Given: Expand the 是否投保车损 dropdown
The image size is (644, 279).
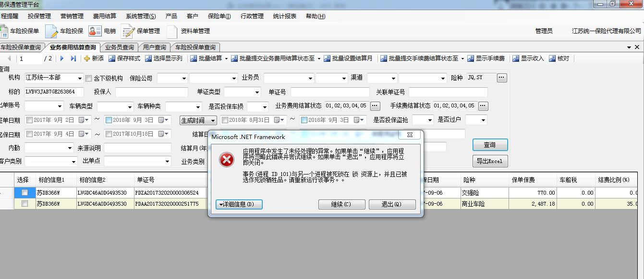Looking at the screenshot, I should [x=265, y=106].
